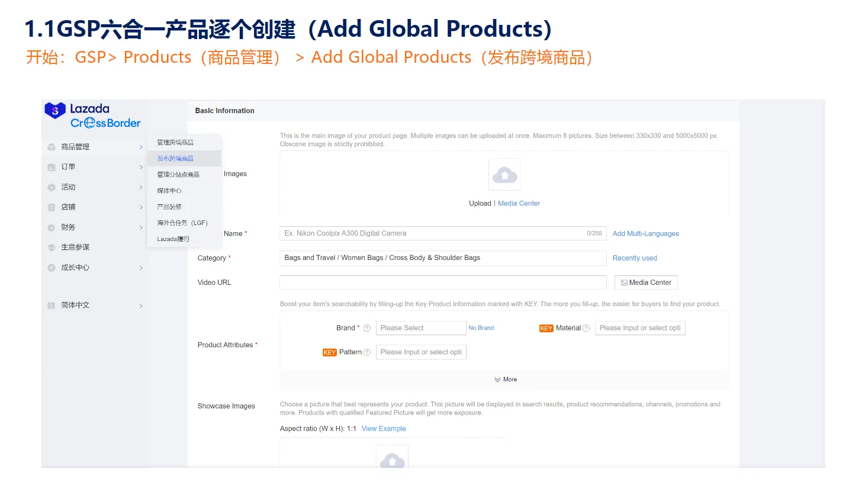Click the 订单 sidebar icon

(52, 167)
